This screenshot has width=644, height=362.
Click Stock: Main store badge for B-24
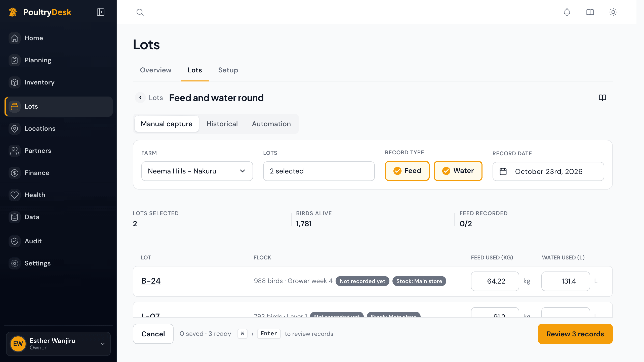coord(419,281)
